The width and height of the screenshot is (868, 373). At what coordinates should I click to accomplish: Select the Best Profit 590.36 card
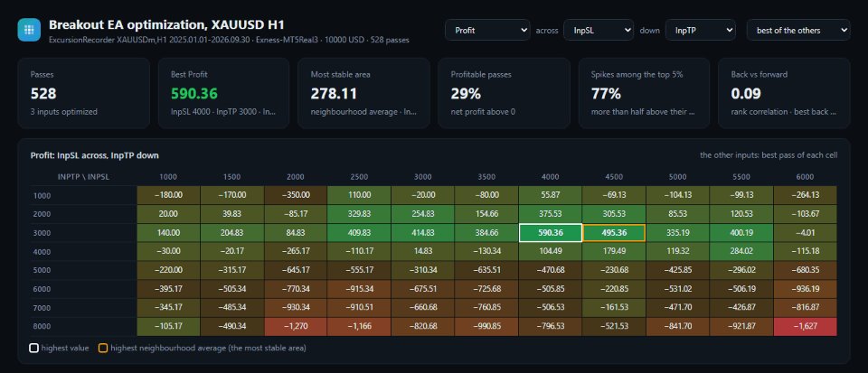[x=223, y=93]
